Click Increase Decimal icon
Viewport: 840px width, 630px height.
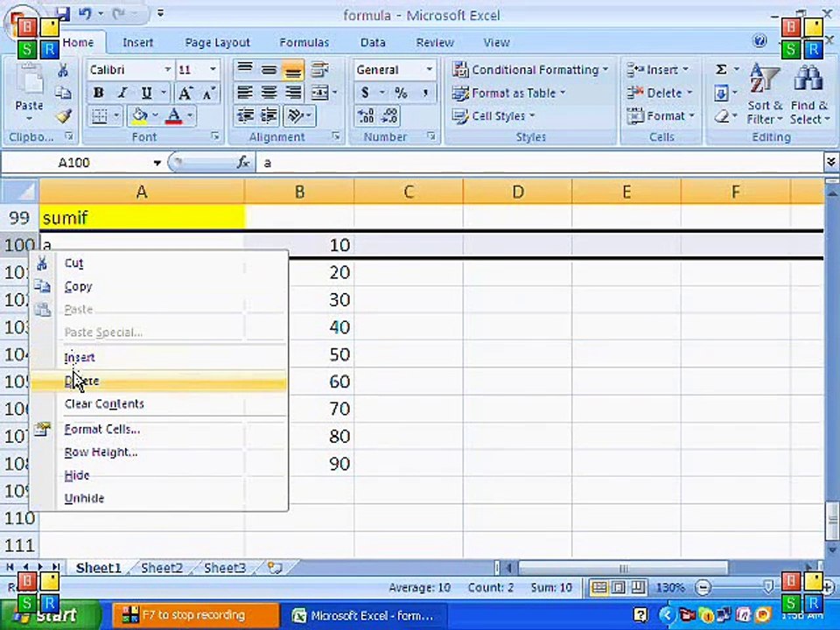click(366, 115)
